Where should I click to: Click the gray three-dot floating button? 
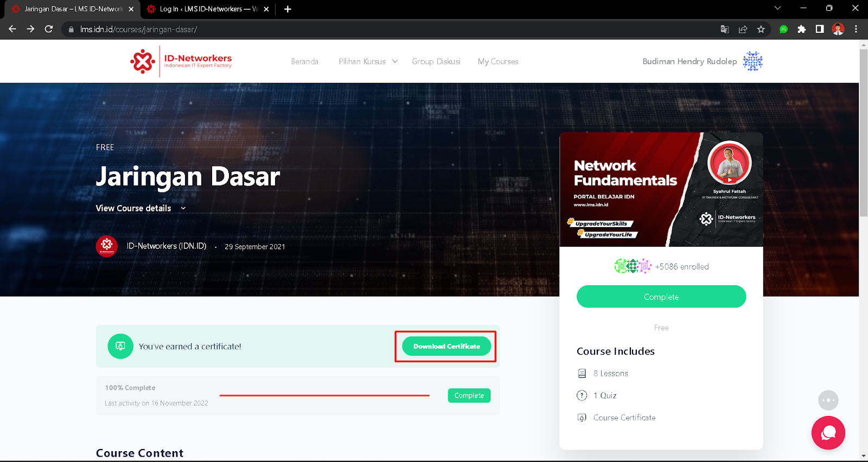(828, 400)
